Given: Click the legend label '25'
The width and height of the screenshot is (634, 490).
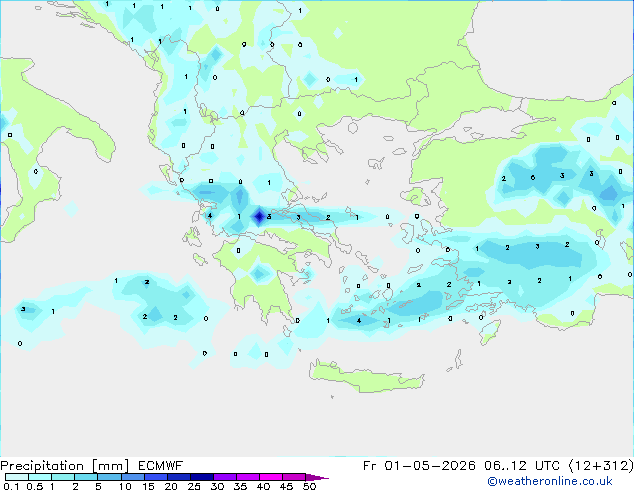Looking at the screenshot, I should coord(194,486).
